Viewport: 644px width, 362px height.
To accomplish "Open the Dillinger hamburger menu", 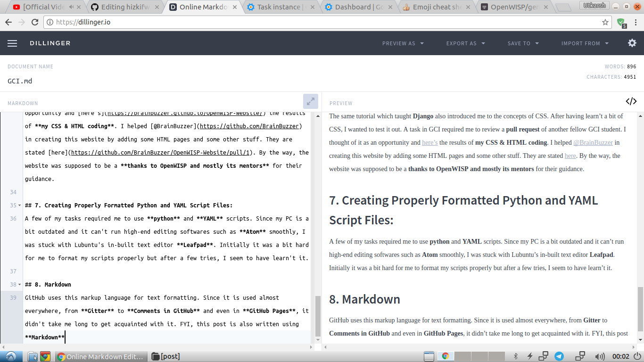I will [x=12, y=43].
